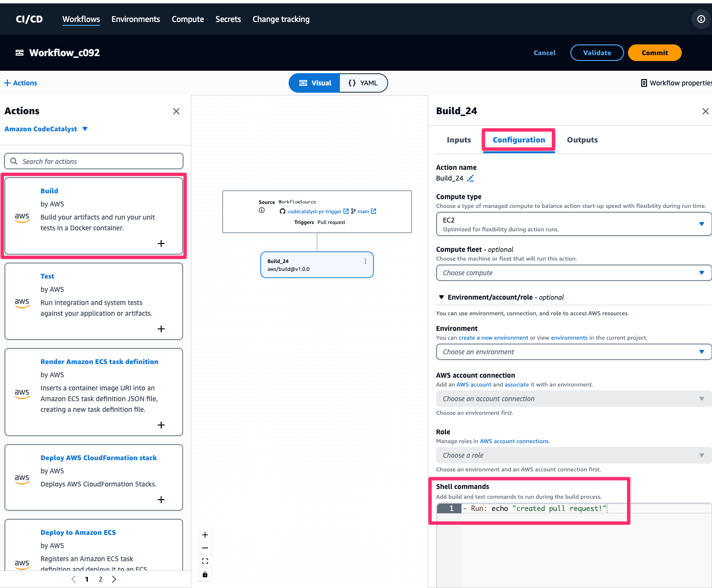Open the three-dot menu on Build_24 node
This screenshot has width=712, height=588.
pos(365,261)
